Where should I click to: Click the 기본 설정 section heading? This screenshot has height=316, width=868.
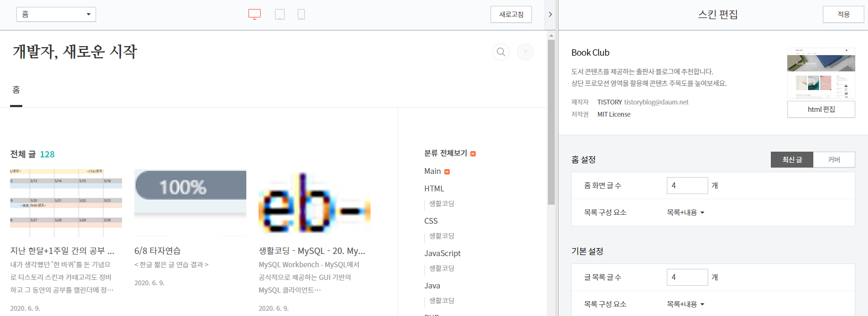[x=587, y=251]
